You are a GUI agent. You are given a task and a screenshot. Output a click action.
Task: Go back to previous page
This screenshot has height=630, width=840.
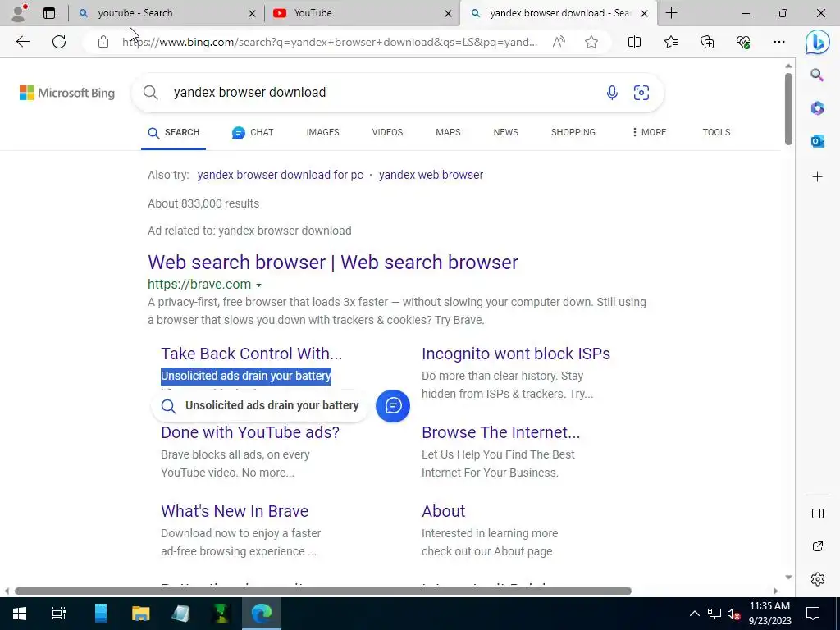[22, 42]
